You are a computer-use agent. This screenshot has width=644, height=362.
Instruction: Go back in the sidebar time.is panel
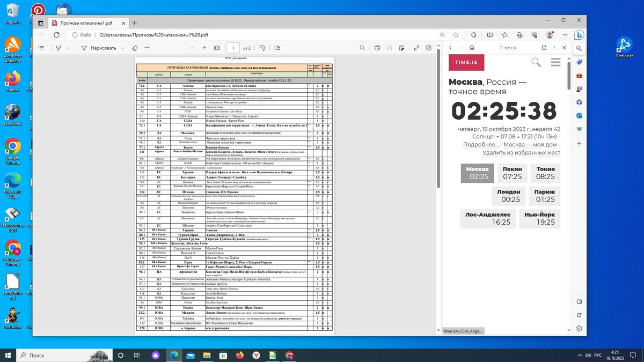(x=450, y=48)
